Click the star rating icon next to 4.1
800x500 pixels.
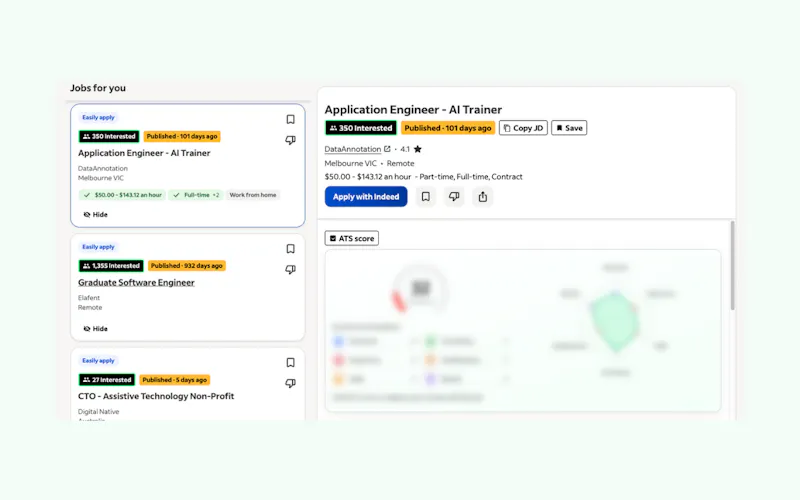418,149
